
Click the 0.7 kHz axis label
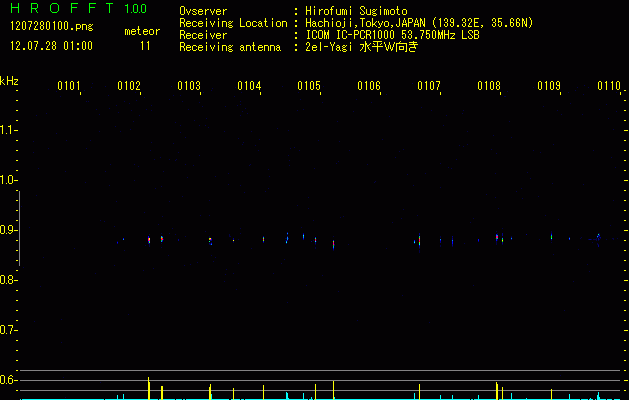pyautogui.click(x=8, y=330)
